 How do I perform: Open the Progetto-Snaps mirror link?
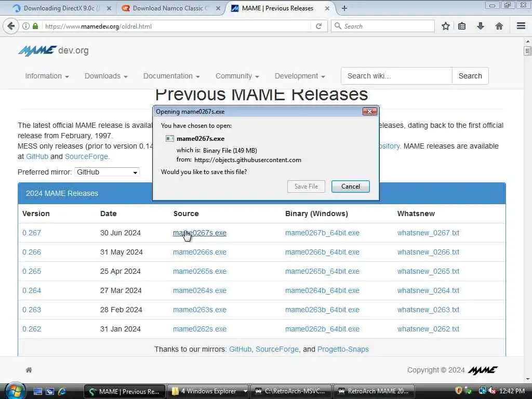pos(343,349)
